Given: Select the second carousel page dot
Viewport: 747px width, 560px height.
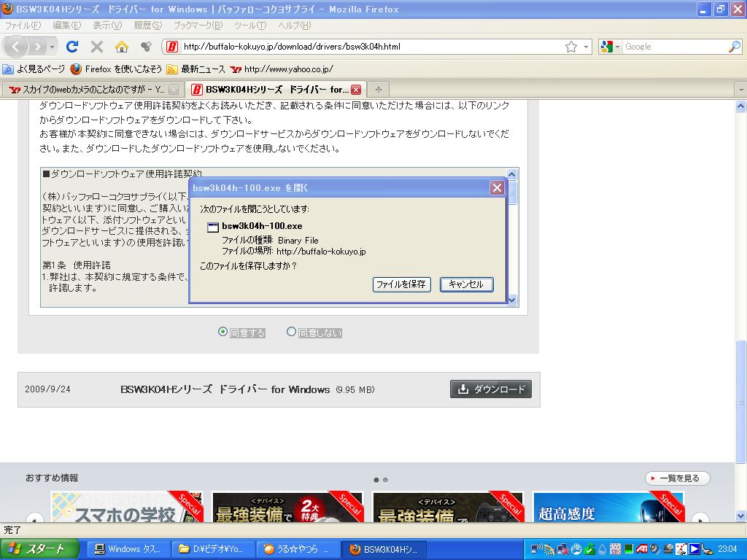Looking at the screenshot, I should (385, 480).
